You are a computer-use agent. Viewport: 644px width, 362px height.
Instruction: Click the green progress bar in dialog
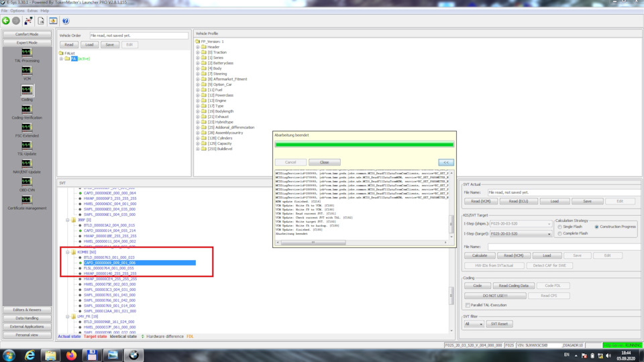(364, 145)
